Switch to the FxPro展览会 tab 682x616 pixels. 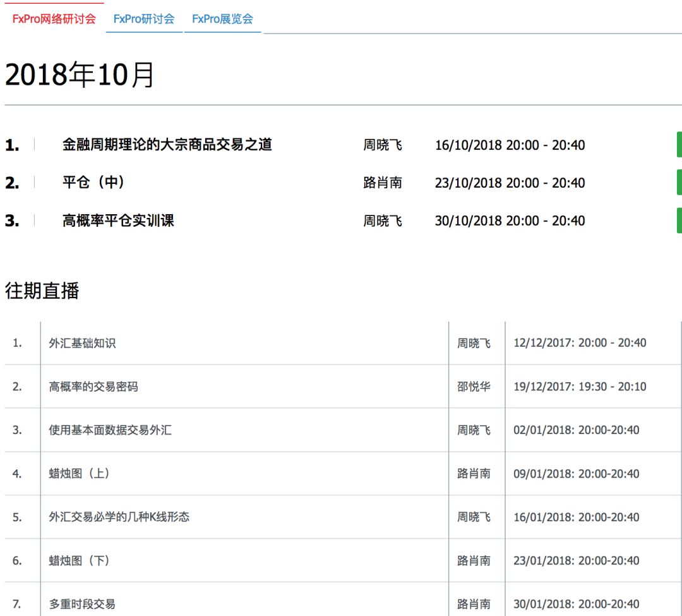222,19
